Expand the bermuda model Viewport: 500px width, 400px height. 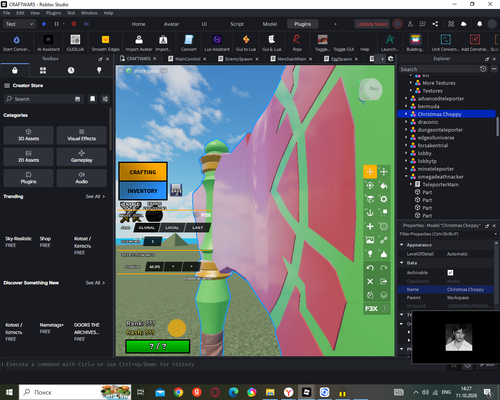click(x=406, y=106)
